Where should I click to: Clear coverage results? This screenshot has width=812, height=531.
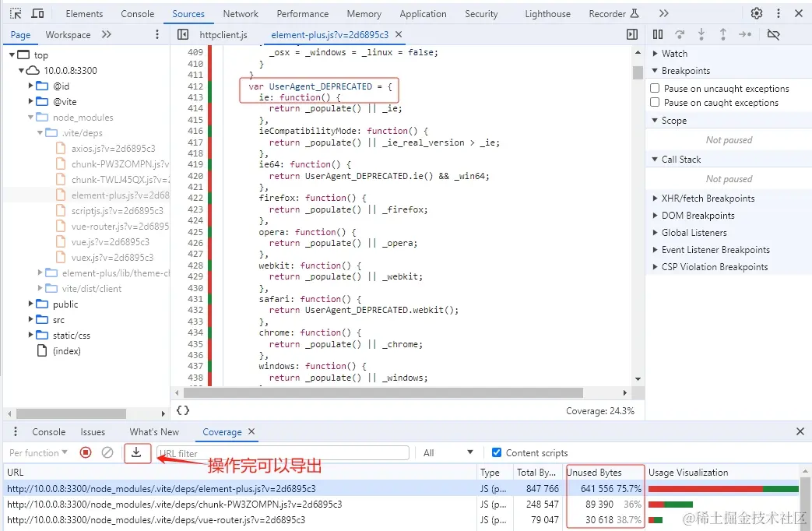[107, 453]
